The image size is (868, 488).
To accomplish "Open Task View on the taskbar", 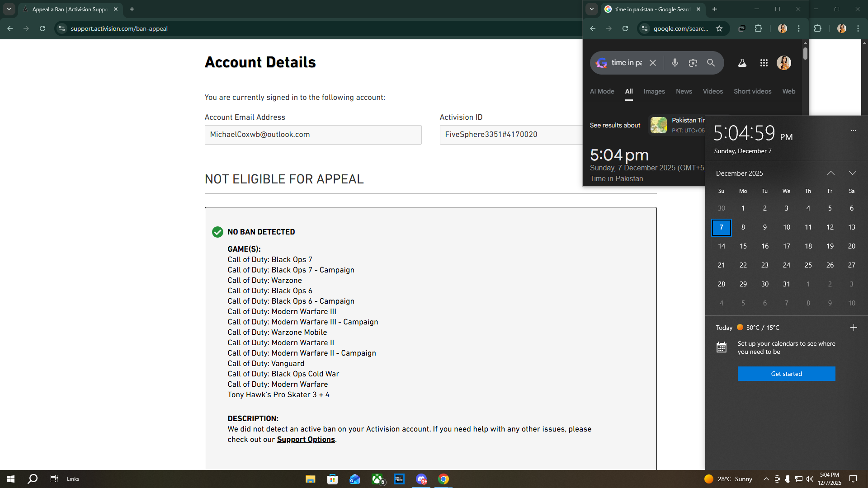I will [54, 479].
